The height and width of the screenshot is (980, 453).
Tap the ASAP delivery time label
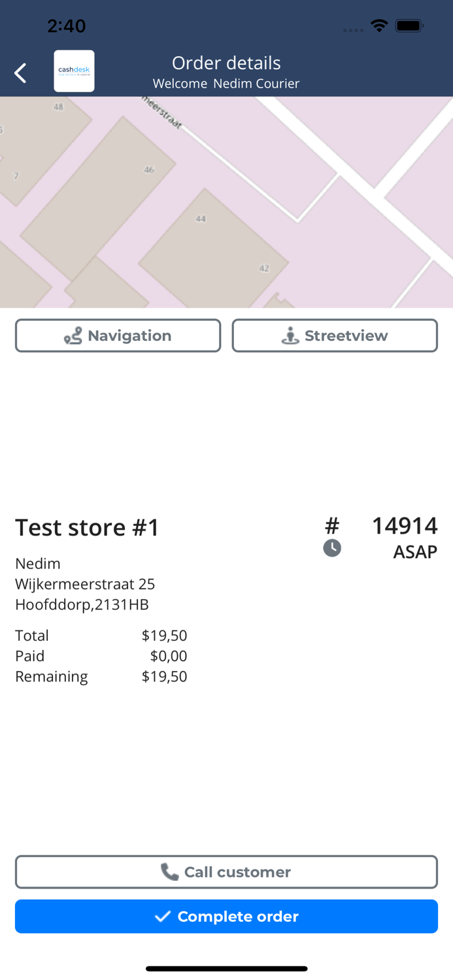pyautogui.click(x=415, y=552)
